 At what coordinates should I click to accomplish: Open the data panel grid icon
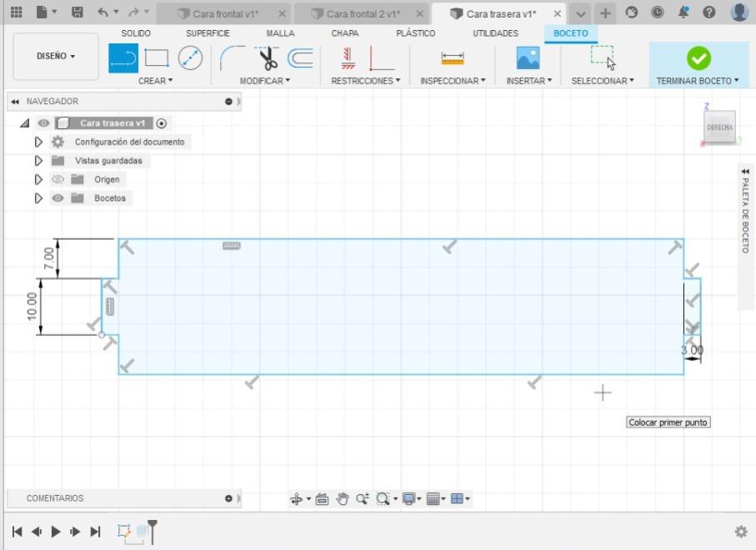click(17, 12)
